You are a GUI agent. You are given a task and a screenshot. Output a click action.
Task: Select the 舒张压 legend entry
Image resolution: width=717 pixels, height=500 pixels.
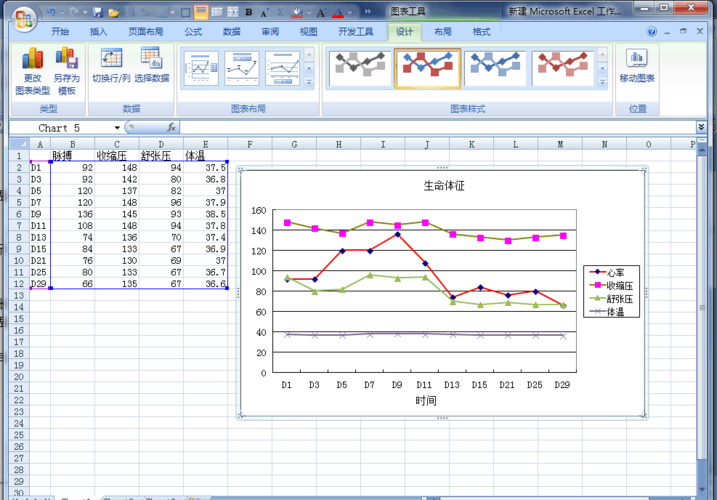(x=611, y=299)
